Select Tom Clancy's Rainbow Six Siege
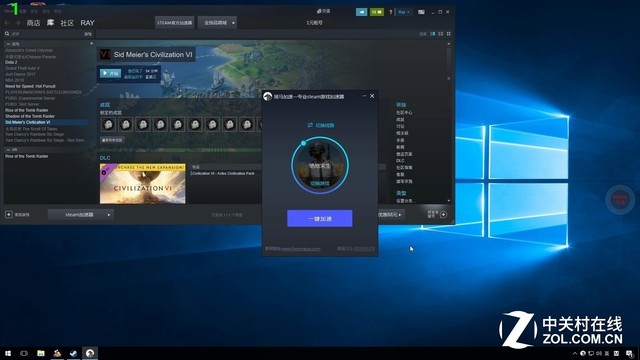This screenshot has height=360, width=640. tap(34, 134)
